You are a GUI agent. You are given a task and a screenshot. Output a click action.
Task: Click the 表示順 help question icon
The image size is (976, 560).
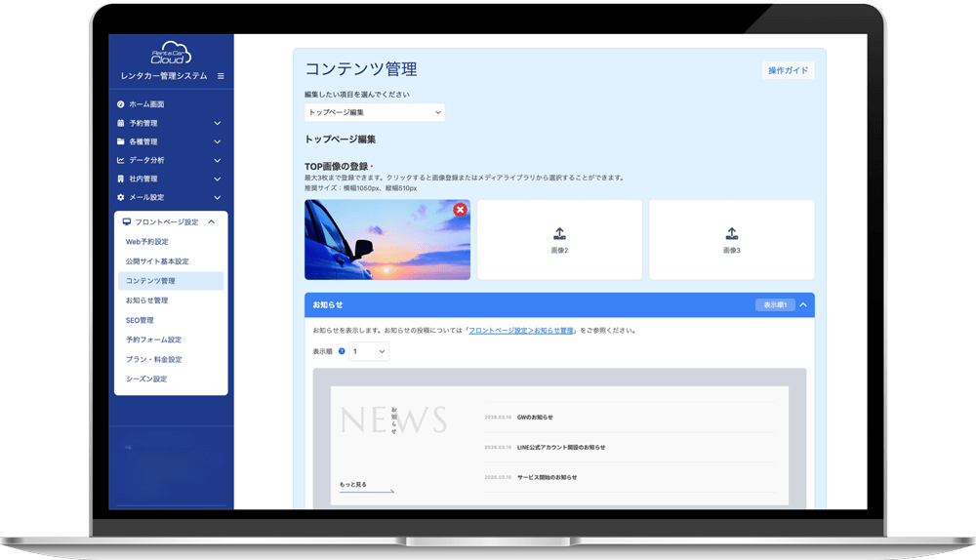tap(342, 351)
